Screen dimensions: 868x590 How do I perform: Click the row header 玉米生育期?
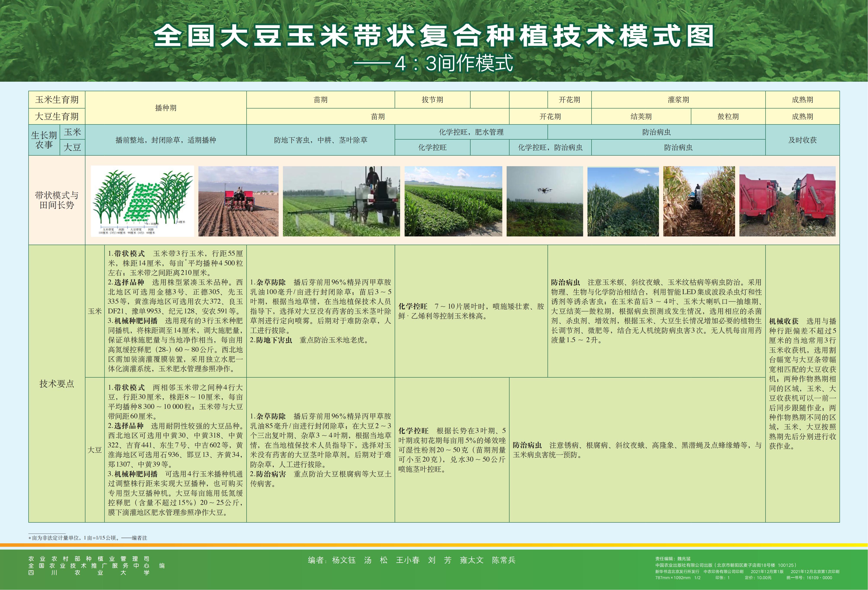point(57,100)
